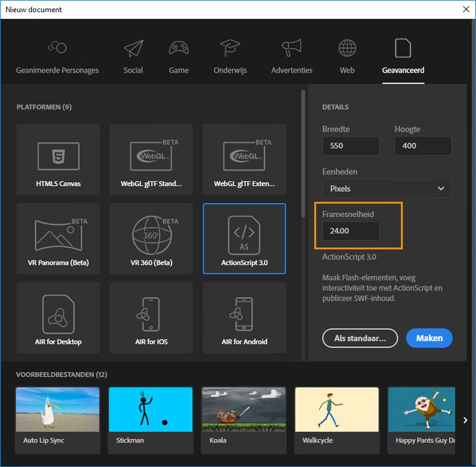Open the Geanimeerde Personages tab

click(x=57, y=58)
